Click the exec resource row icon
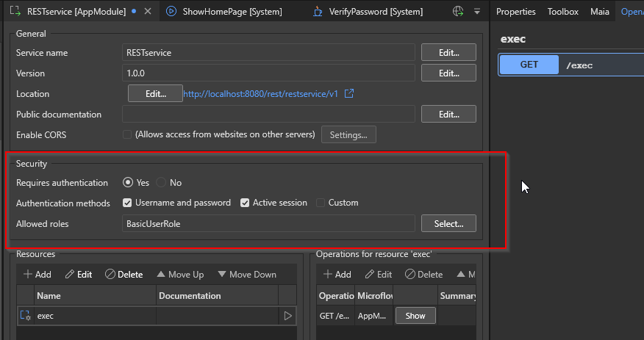Viewport: 644px width, 340px height. click(x=26, y=315)
